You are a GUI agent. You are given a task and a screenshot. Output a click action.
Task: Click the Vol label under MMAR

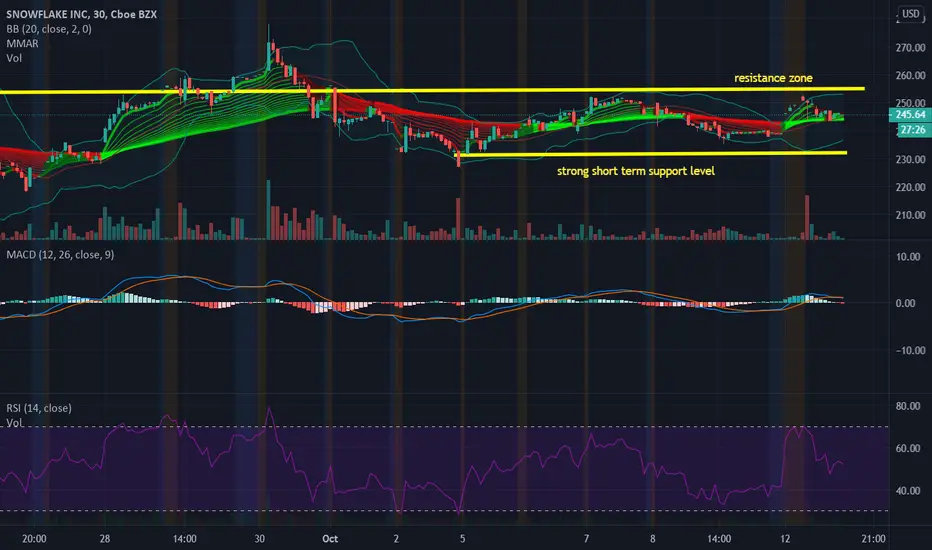tap(14, 58)
